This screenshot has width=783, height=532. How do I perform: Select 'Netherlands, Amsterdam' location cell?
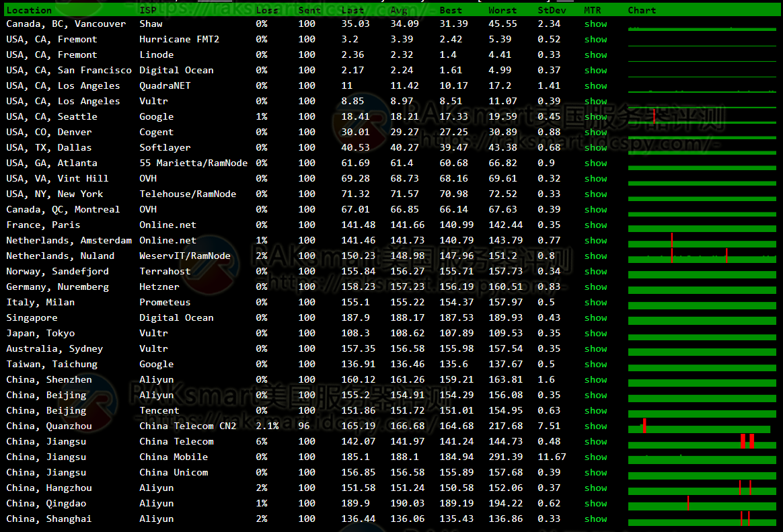point(69,241)
